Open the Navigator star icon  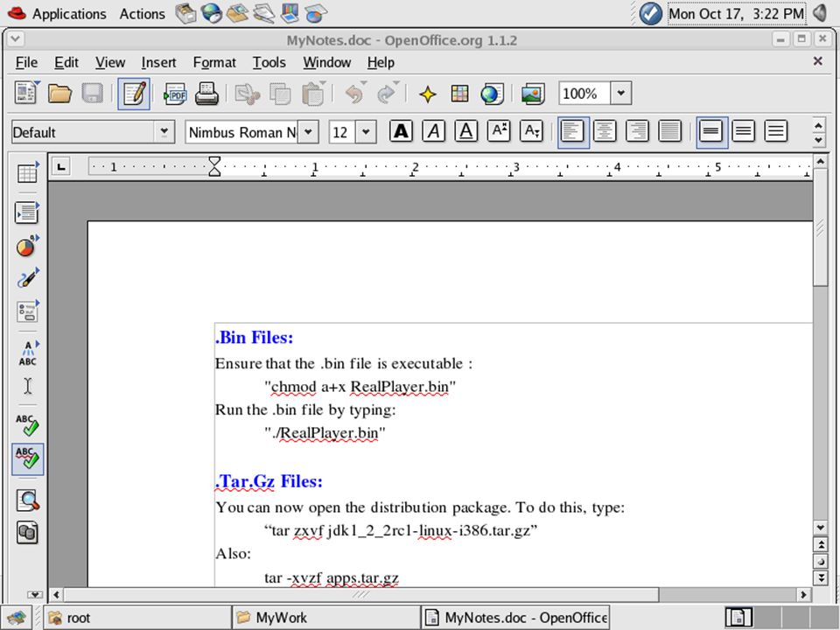[427, 94]
